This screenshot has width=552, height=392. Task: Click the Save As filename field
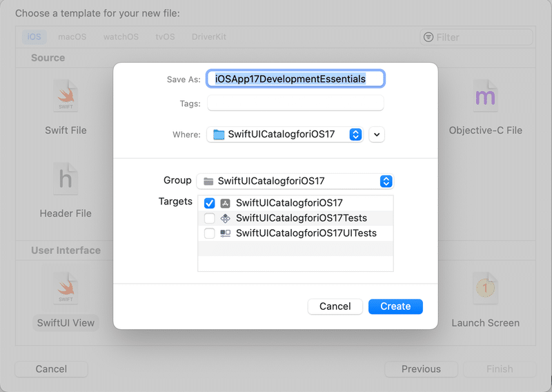pos(295,79)
